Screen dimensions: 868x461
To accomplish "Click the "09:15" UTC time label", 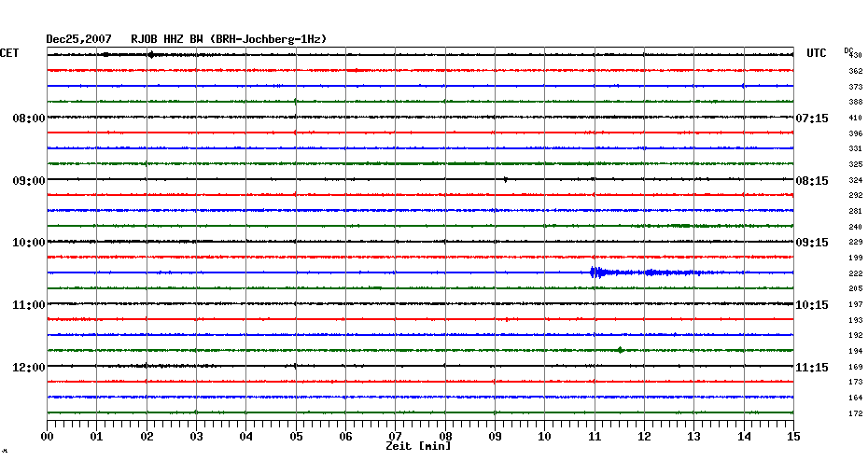I will [812, 243].
